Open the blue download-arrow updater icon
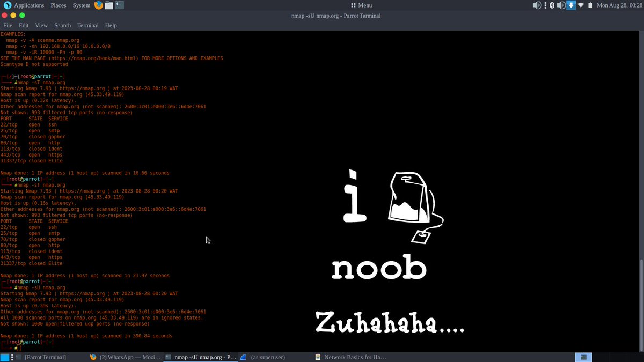Viewport: 644px width, 362px height. (x=571, y=5)
